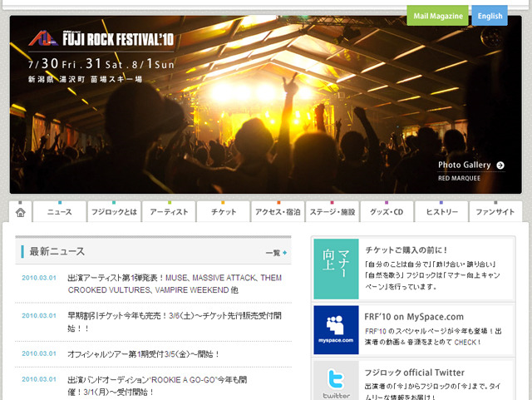Open the Twitter bird logo tile

[x=336, y=380]
